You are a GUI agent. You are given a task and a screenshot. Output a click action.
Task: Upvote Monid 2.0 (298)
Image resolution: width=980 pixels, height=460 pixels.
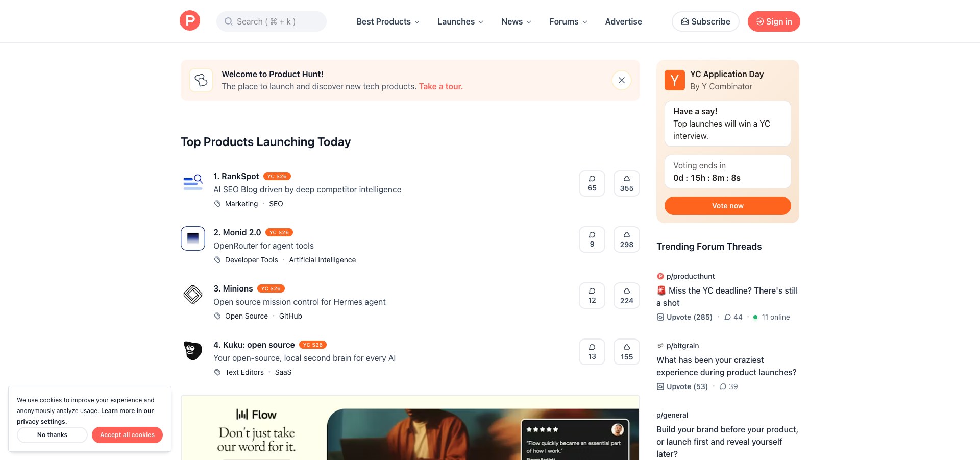click(x=627, y=239)
